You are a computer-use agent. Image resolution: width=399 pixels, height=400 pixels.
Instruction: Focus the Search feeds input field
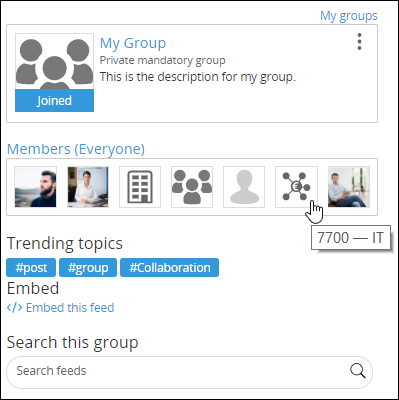[x=189, y=371]
